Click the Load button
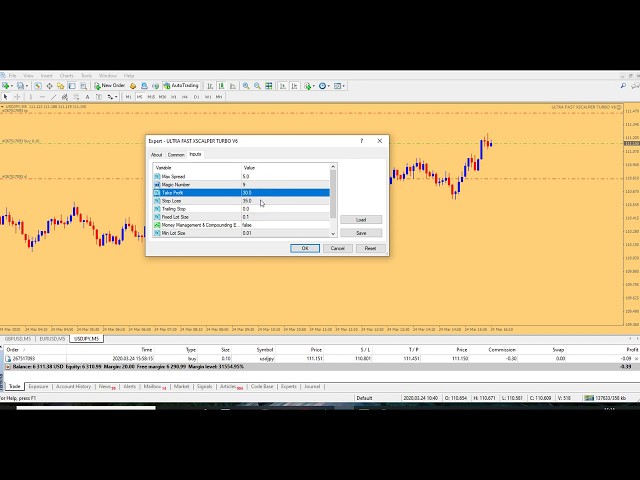Image resolution: width=640 pixels, height=480 pixels. tap(361, 219)
